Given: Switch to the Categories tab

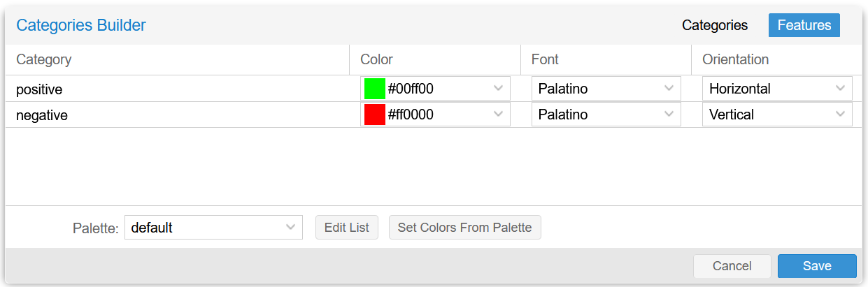Looking at the screenshot, I should click(715, 25).
